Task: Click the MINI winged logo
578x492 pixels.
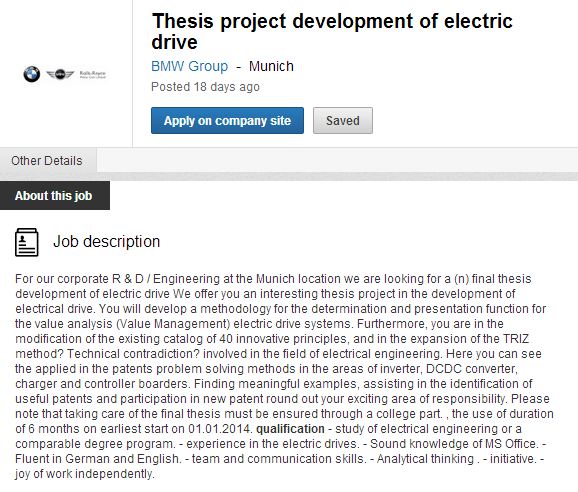Action: [60, 74]
